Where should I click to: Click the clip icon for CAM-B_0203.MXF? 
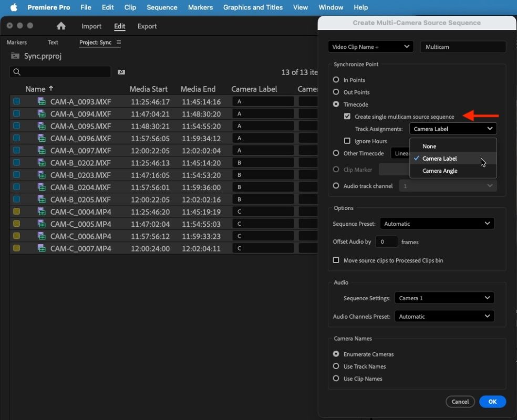point(42,175)
